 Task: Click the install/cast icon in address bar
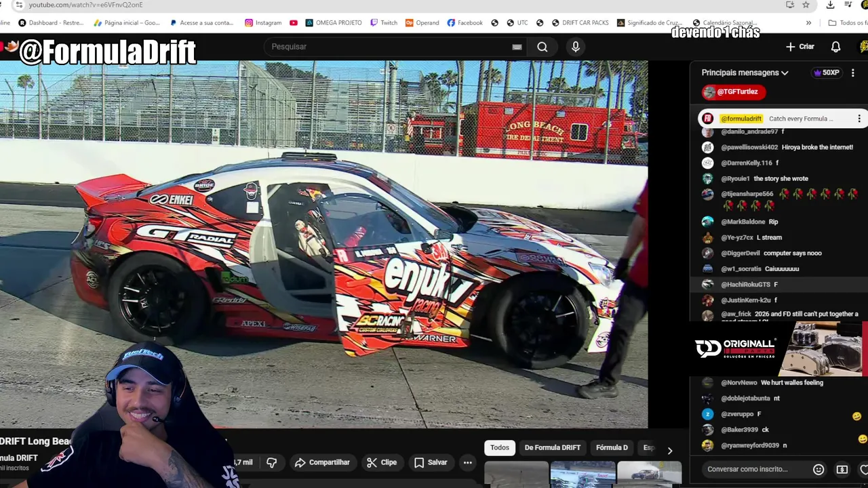(790, 5)
